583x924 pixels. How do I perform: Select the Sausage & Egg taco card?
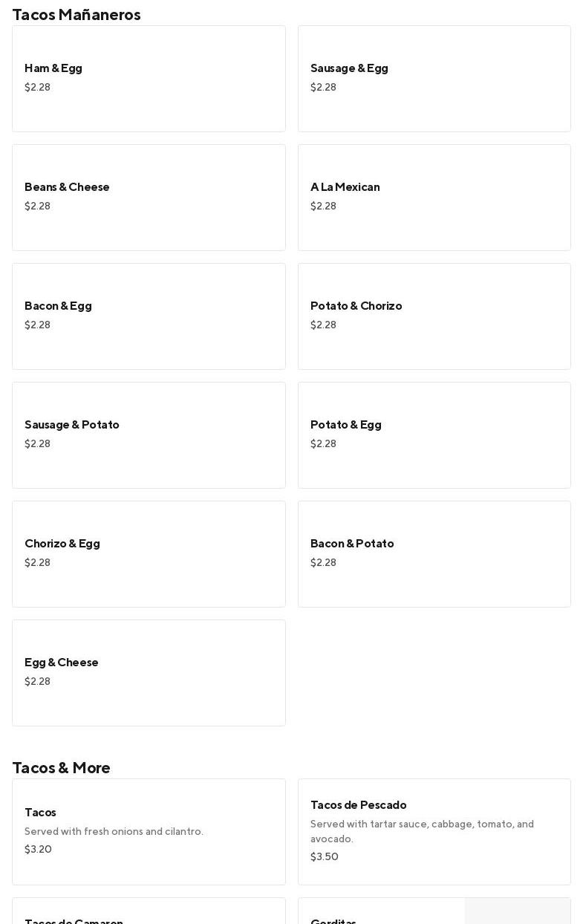(x=434, y=79)
